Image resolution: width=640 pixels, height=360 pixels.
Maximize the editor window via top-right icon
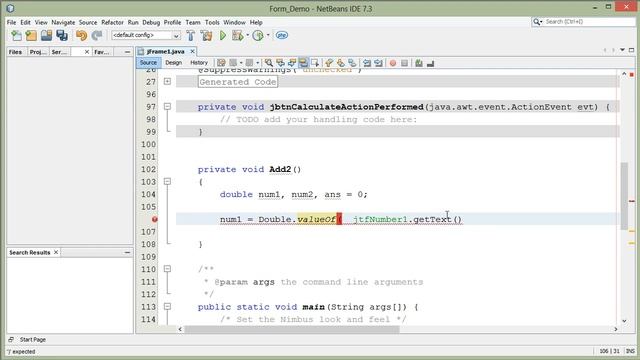tap(631, 50)
